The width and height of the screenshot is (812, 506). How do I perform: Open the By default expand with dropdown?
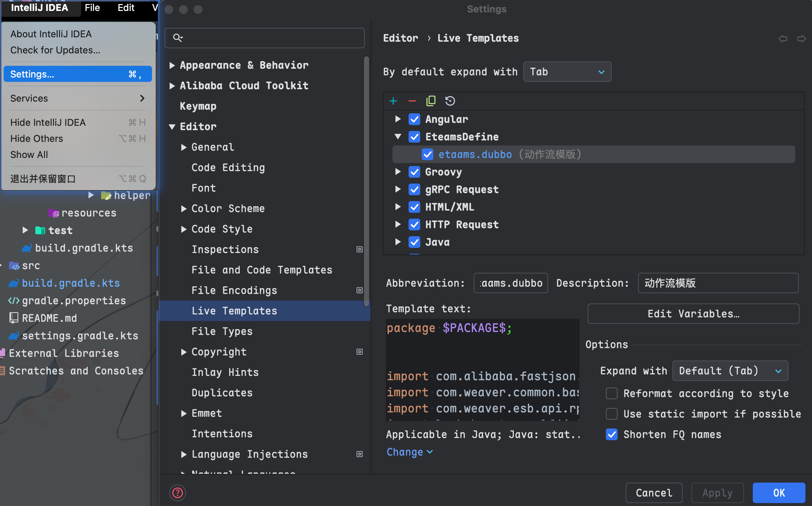(x=567, y=72)
